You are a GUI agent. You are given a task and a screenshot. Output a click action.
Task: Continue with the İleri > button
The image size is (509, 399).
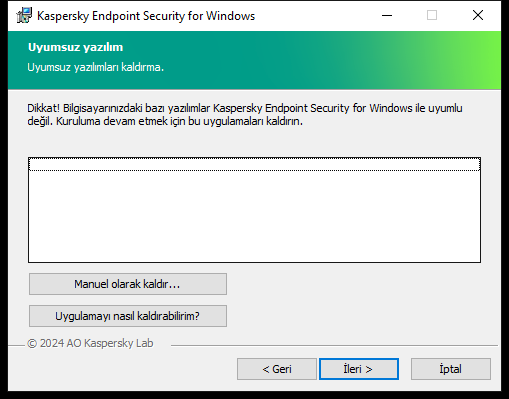coord(359,369)
